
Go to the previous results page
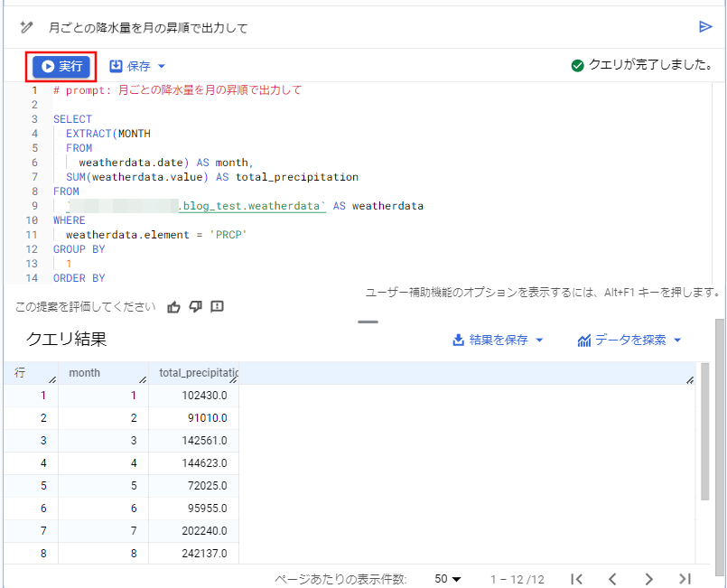coord(613,579)
